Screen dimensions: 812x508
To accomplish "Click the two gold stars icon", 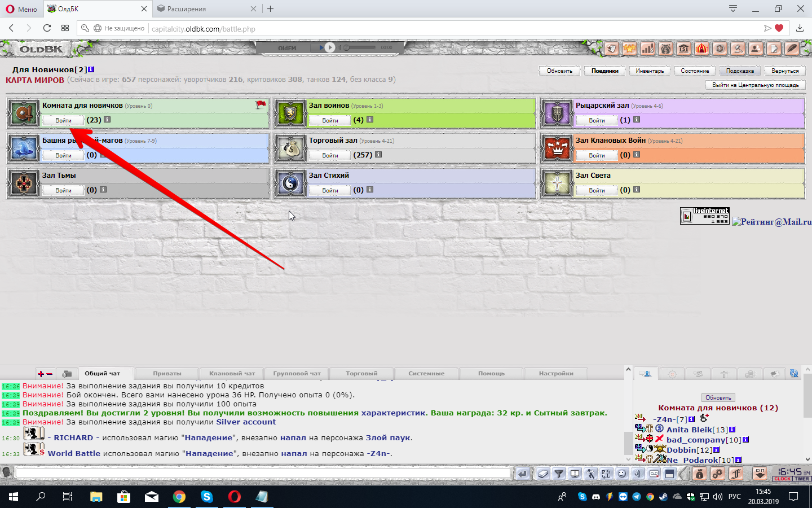I will point(629,49).
